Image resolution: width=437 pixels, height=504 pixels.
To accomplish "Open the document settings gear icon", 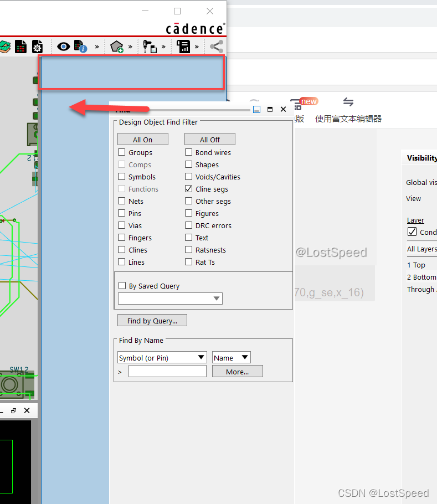I will (x=37, y=47).
